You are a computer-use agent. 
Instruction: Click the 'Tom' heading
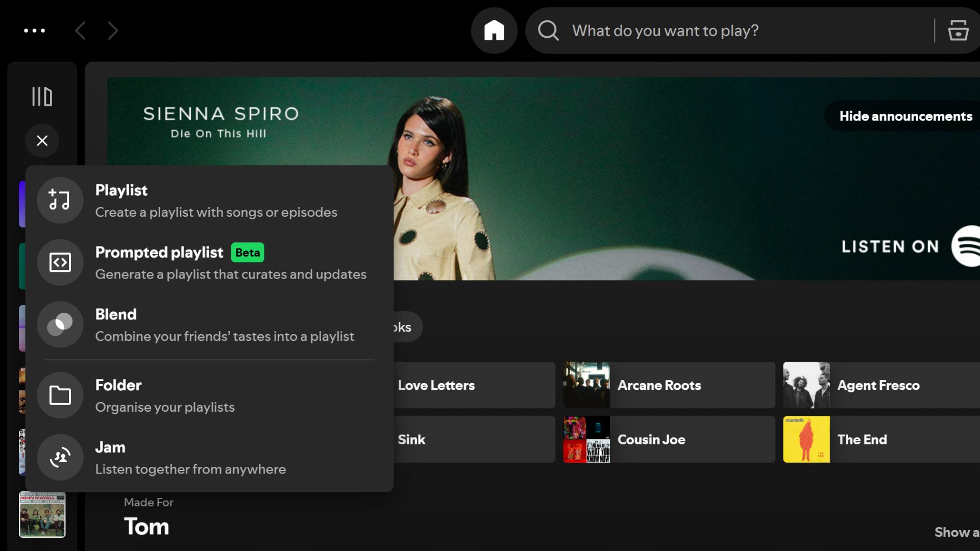coord(146,527)
